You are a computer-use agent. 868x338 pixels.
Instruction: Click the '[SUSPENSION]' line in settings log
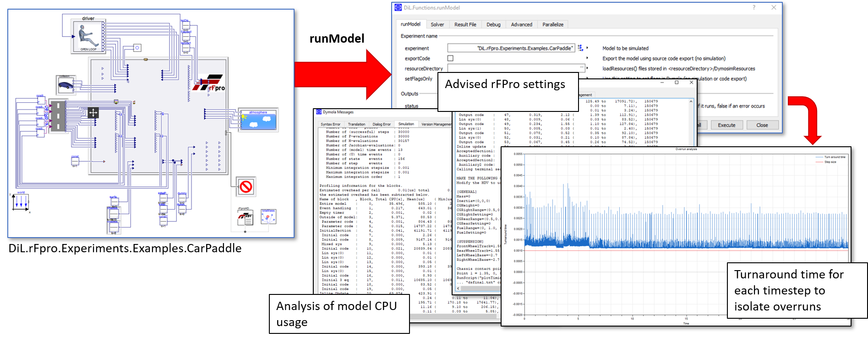click(469, 241)
